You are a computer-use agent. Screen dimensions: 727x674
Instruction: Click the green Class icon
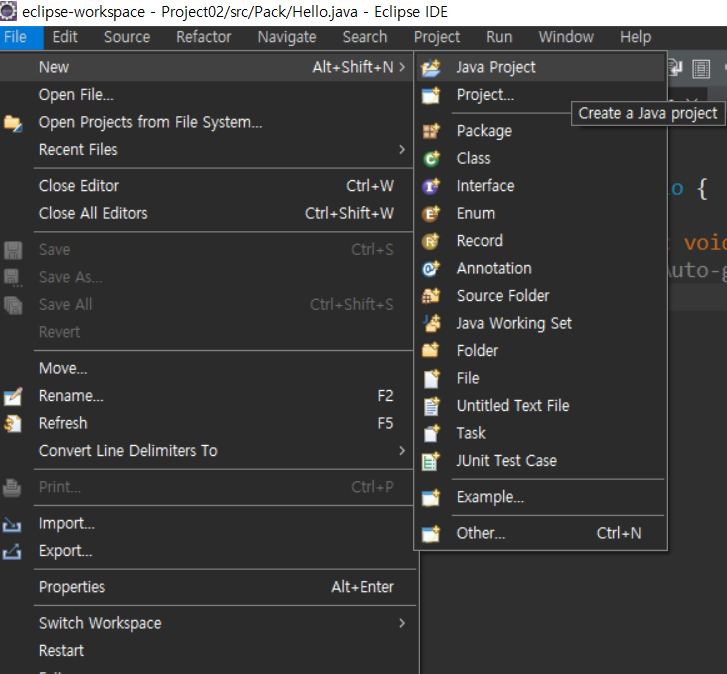coord(431,159)
